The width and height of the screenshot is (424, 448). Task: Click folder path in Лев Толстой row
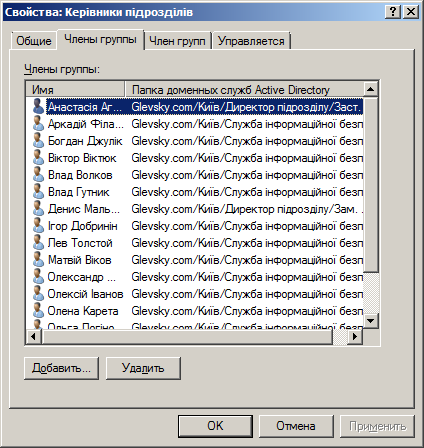point(246,243)
